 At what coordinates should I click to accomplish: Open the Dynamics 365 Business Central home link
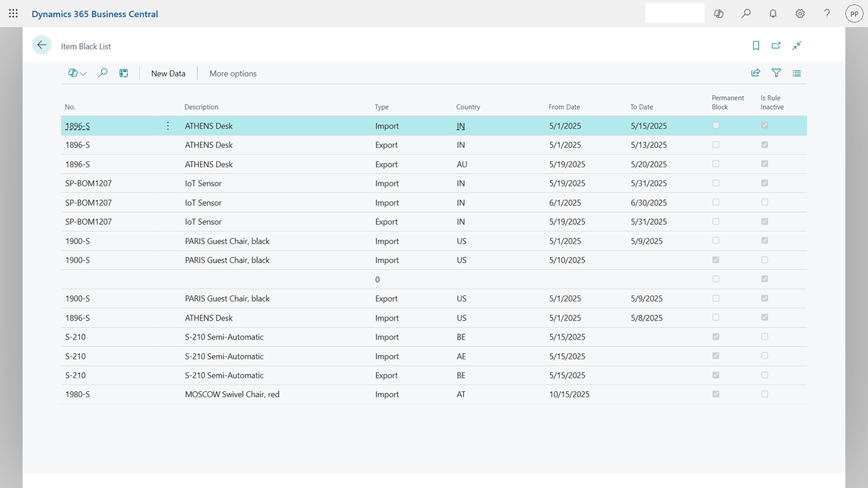[95, 14]
